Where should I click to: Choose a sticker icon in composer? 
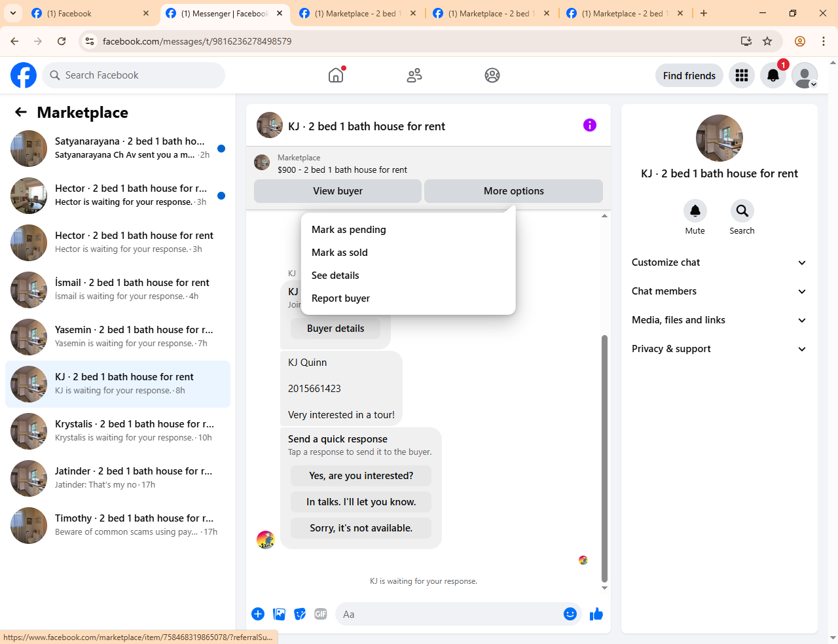point(300,614)
